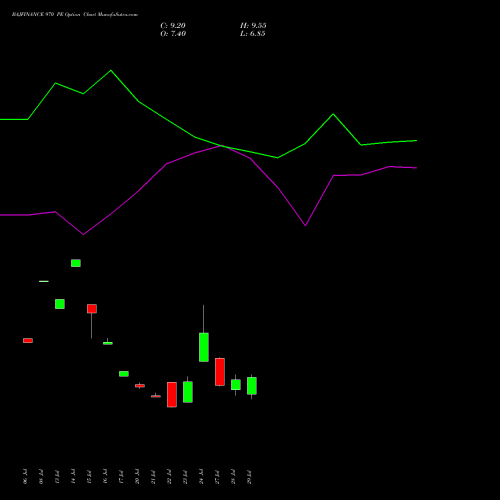Select the low value 'L: 6.85'
The width and height of the screenshot is (500, 500).
coord(253,34)
